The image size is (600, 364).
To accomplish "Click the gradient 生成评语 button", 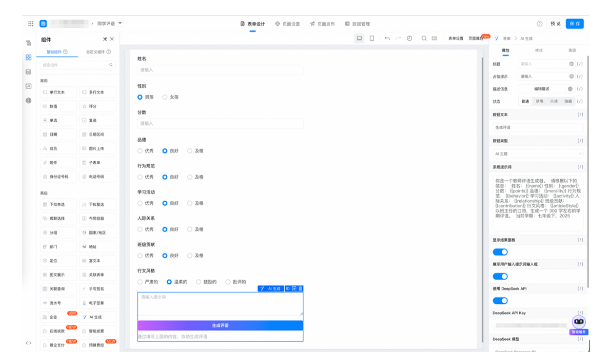I will 220,325.
